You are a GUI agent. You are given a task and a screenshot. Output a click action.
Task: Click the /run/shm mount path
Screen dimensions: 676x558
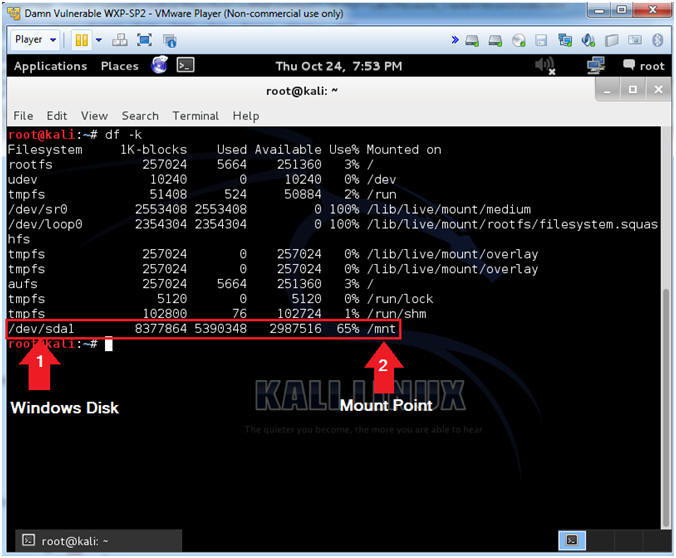click(x=396, y=313)
